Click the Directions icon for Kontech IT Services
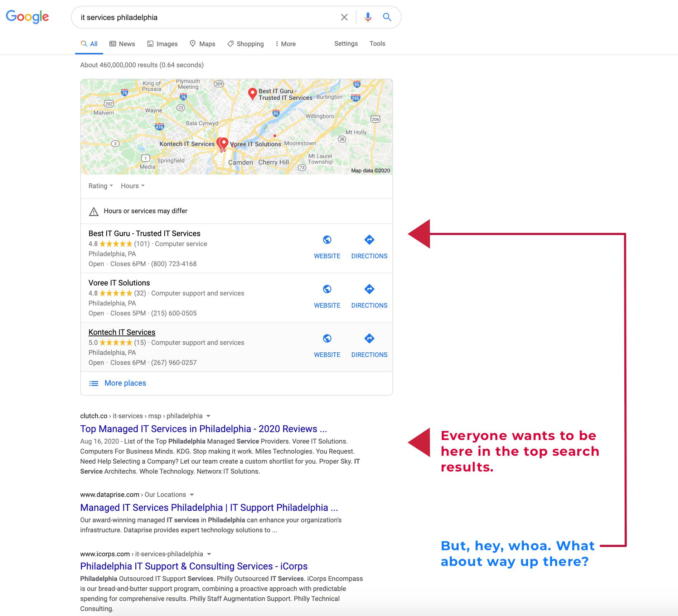The image size is (678, 616). click(x=369, y=338)
